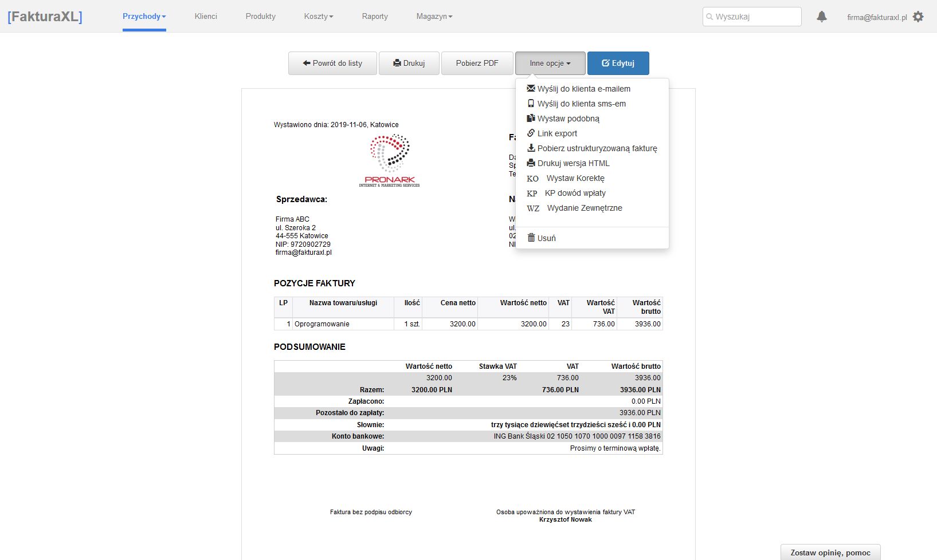
Task: Switch to the Raporty tab
Action: click(x=375, y=16)
